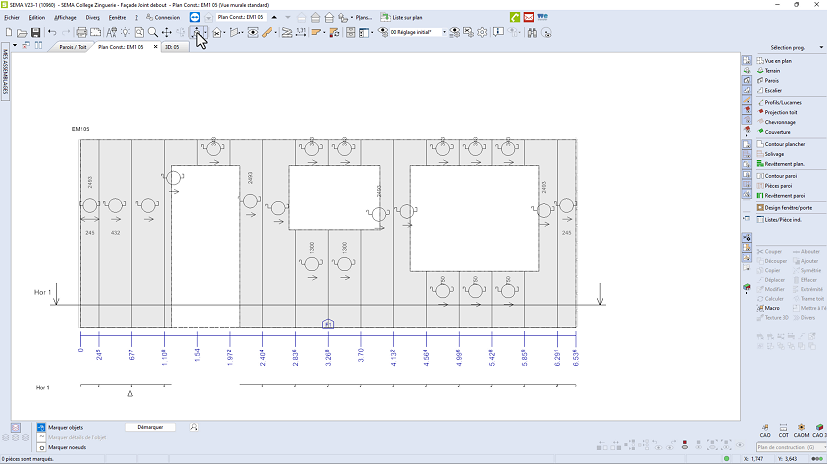Click the Print icon in toolbar
Image resolution: width=827 pixels, height=464 pixels.
[82, 33]
